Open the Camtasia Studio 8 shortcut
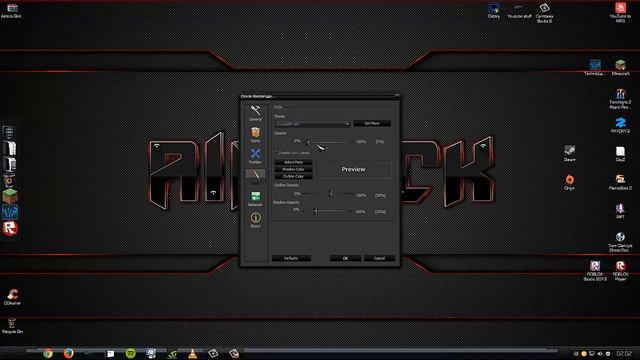 click(544, 12)
